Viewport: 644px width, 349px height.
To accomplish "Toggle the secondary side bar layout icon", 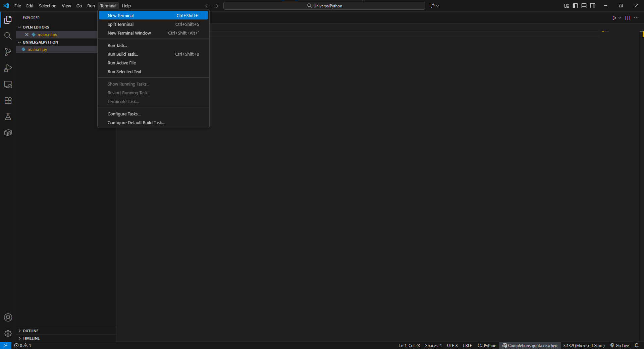I will click(593, 6).
